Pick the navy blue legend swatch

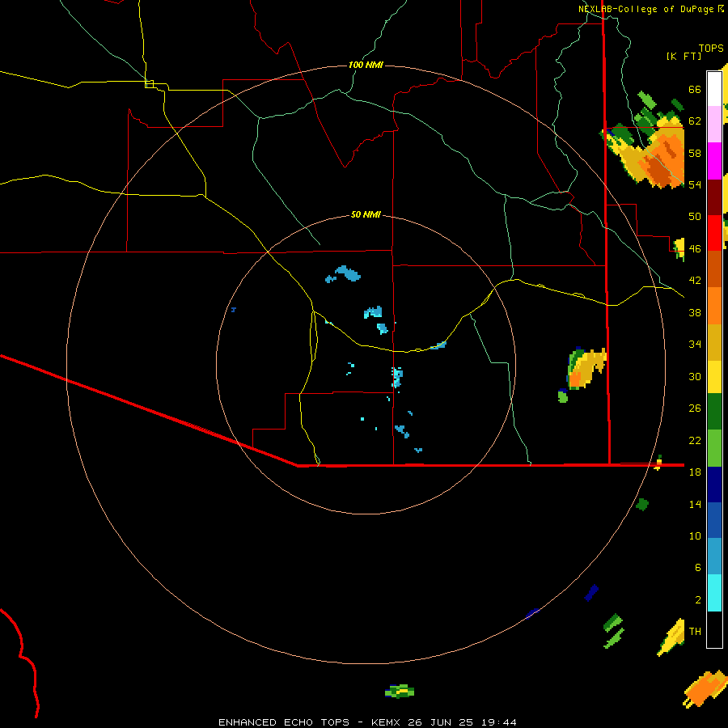point(714,485)
